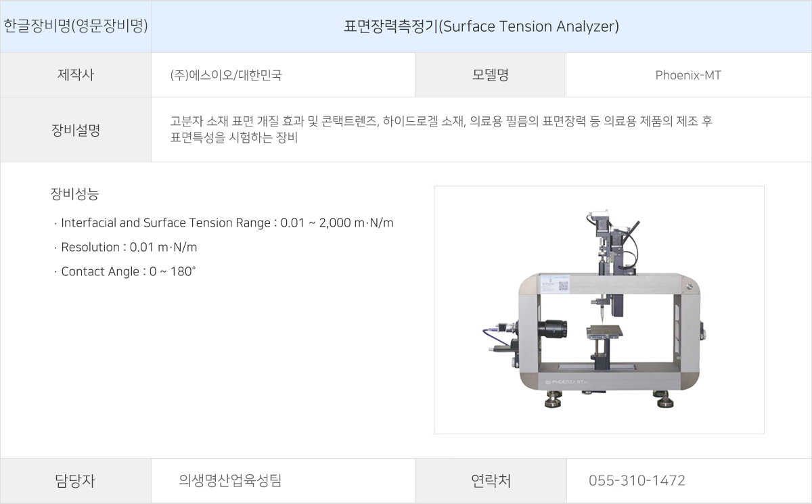Image resolution: width=812 pixels, height=504 pixels.
Task: Click the 담당자 label cell
Action: [76, 481]
